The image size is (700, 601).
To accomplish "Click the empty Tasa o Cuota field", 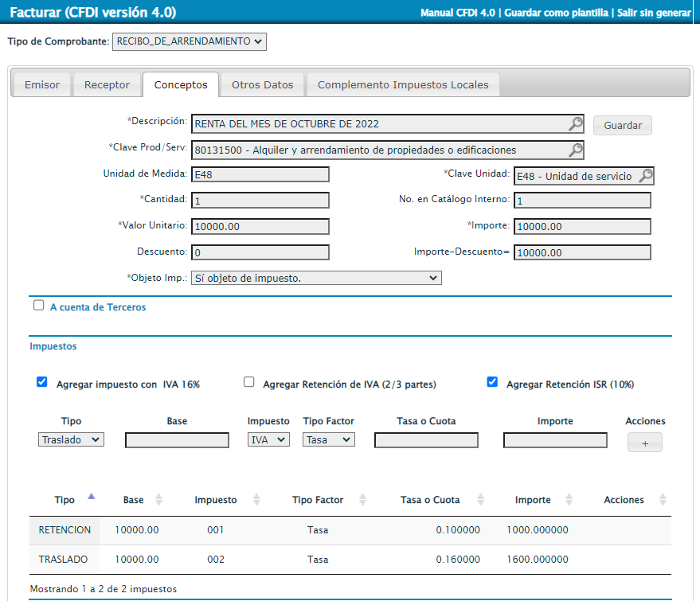I will (x=426, y=440).
